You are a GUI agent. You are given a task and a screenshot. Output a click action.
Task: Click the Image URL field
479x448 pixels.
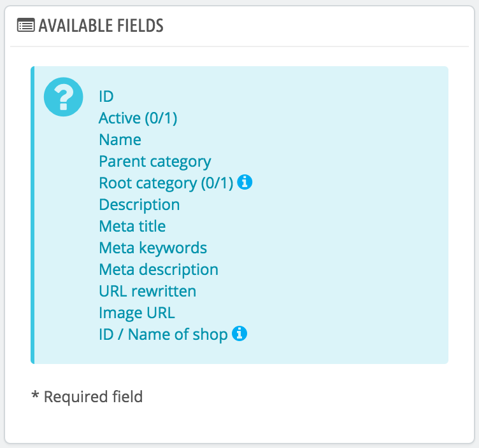(137, 313)
